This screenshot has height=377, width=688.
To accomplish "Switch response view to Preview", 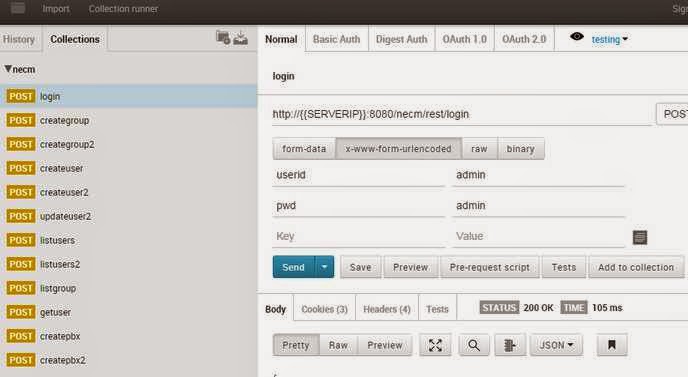I will [x=385, y=345].
